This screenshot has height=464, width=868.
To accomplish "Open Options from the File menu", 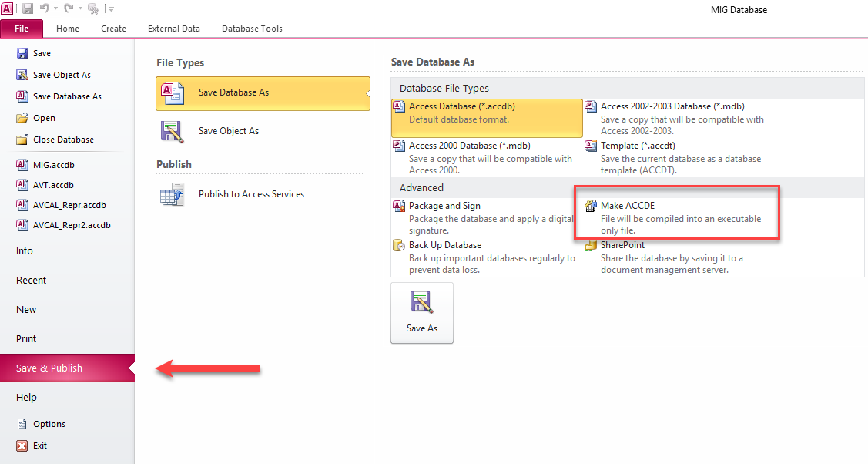I will click(x=49, y=424).
